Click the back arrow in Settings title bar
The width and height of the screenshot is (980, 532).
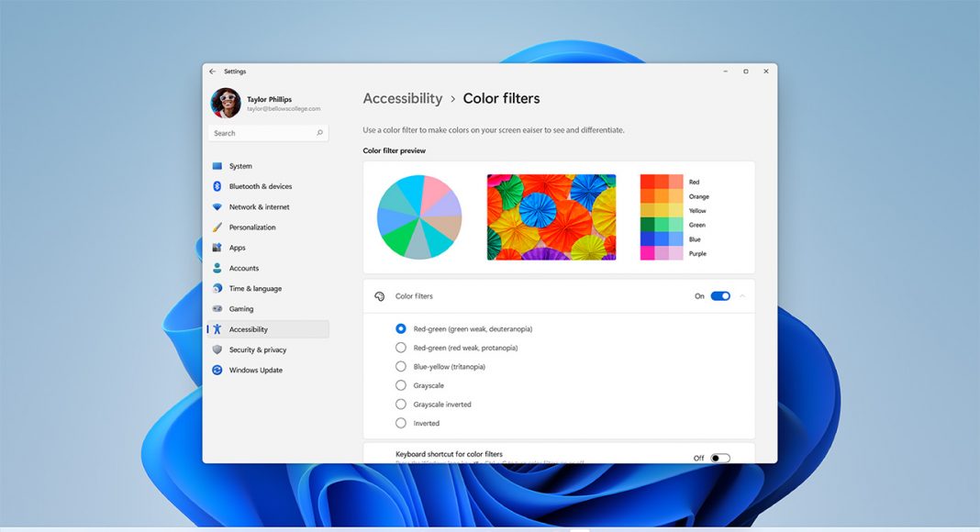click(213, 72)
